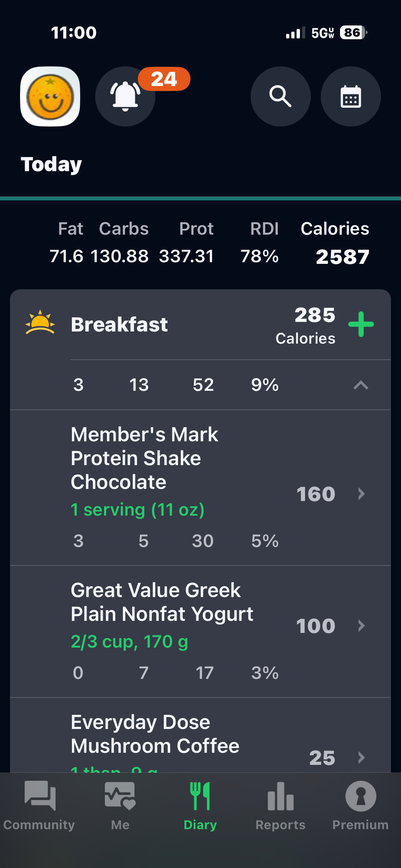Tap the 1 serving (11 oz) portion
The width and height of the screenshot is (401, 868).
point(137,510)
